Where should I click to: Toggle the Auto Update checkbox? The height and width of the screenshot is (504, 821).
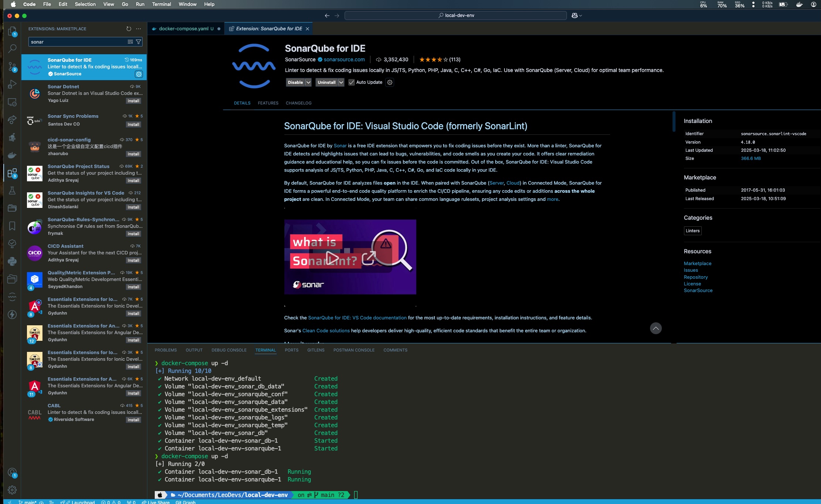coord(352,82)
